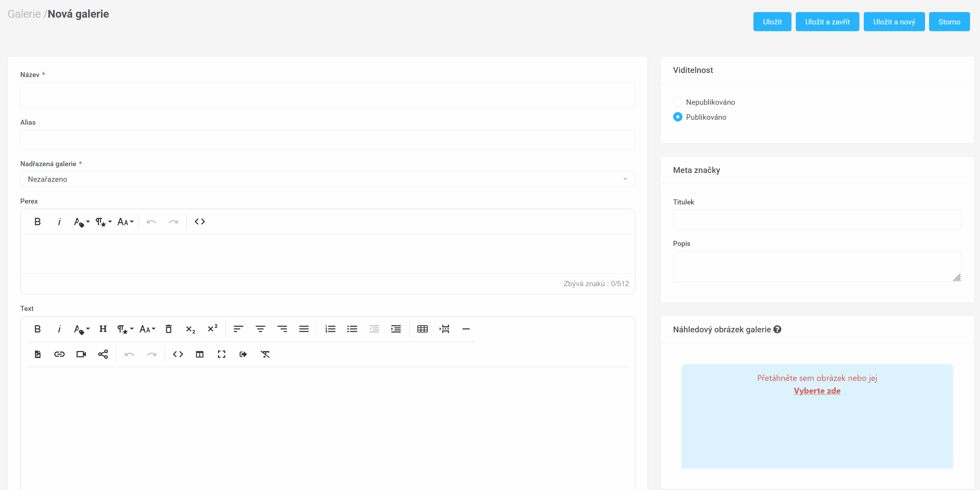Insert a table in Text editor
This screenshot has width=980, height=490.
pyautogui.click(x=422, y=329)
